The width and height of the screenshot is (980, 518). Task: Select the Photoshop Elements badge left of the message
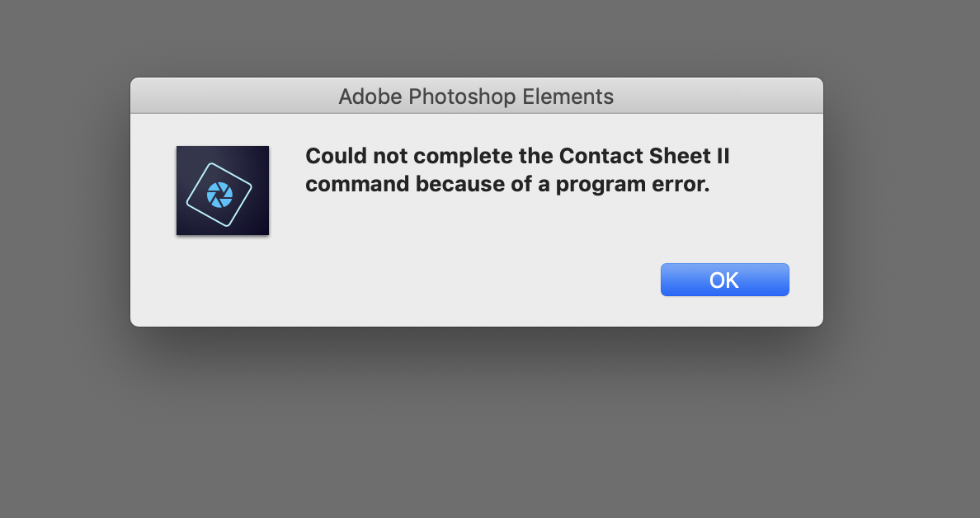click(222, 191)
